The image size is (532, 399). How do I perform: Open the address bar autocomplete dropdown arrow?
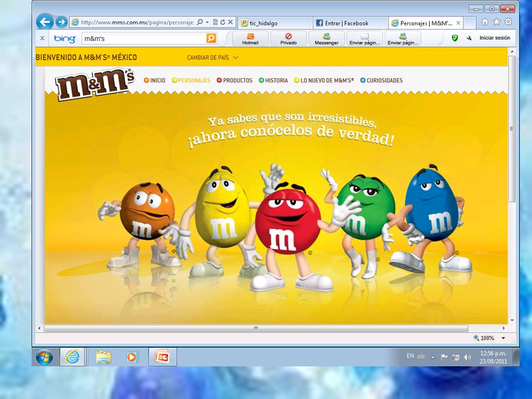(207, 22)
